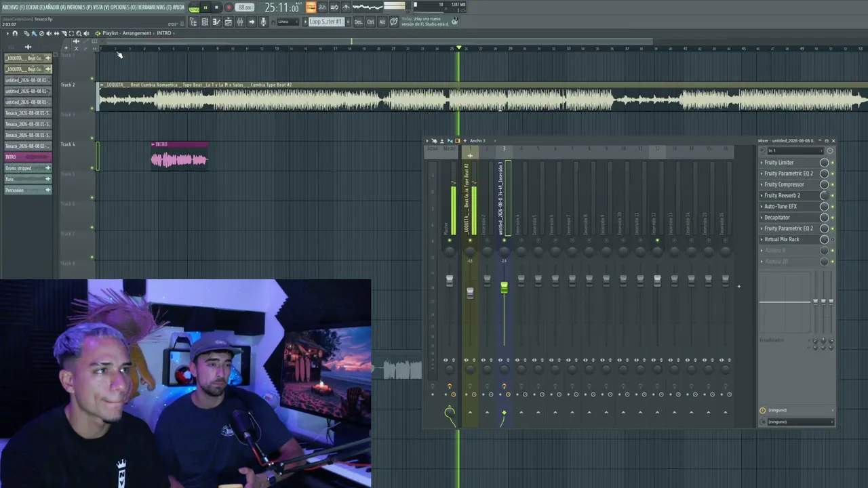Click the record button
The height and width of the screenshot is (488, 868).
228,8
